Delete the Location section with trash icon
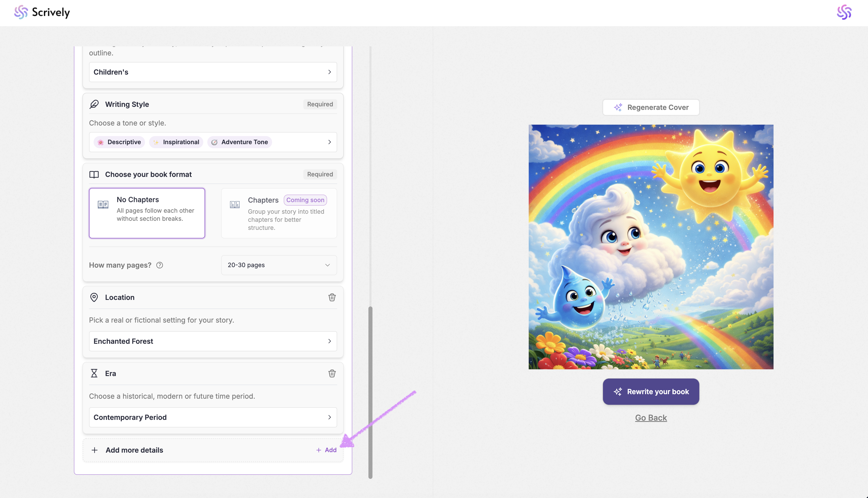The height and width of the screenshot is (498, 868). pos(332,297)
